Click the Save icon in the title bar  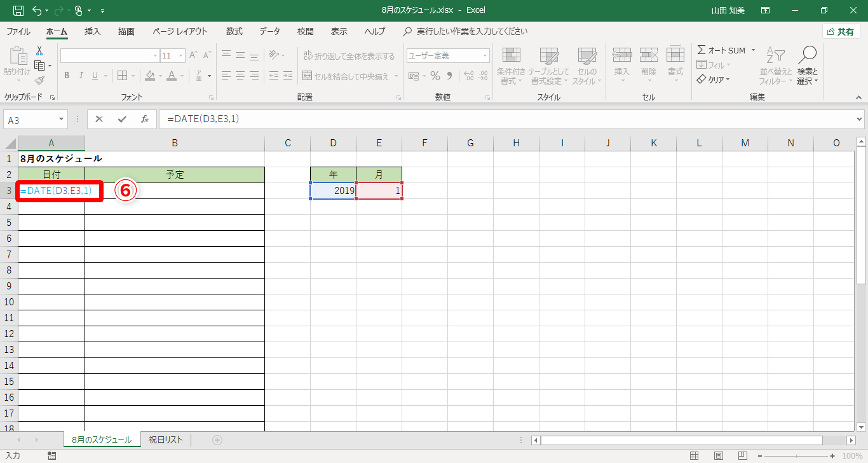[x=18, y=10]
